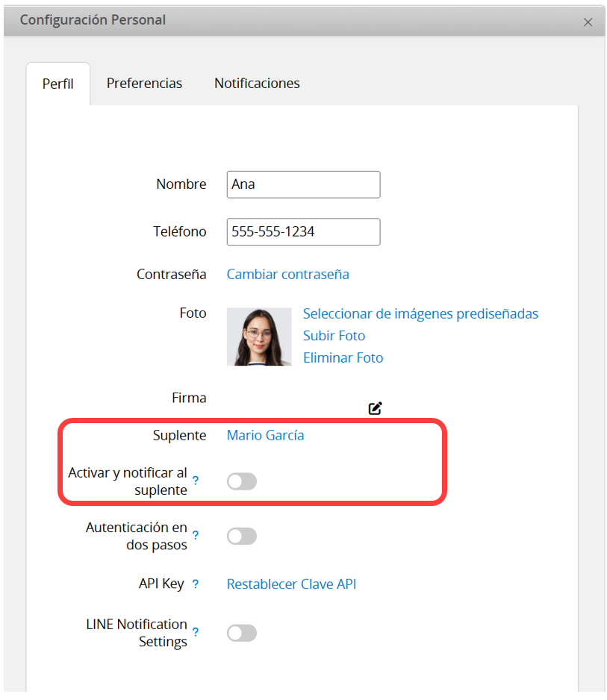Focus the Nombre input field
607x700 pixels.
pos(303,184)
